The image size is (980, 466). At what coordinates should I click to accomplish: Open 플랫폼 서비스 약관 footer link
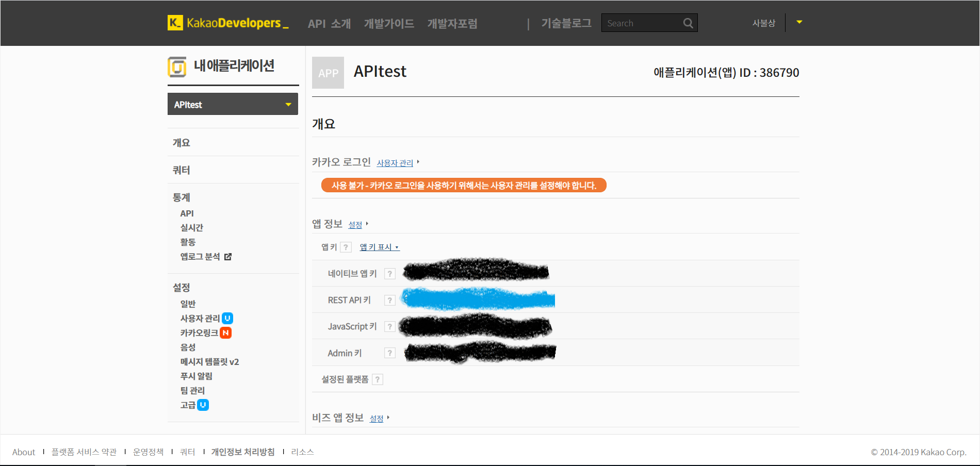click(84, 452)
